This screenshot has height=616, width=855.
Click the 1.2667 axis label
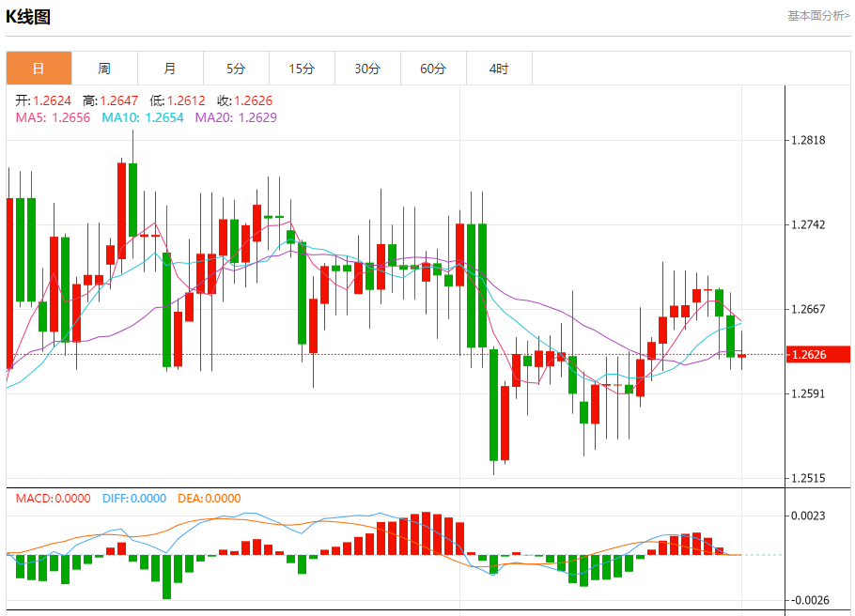(x=808, y=309)
